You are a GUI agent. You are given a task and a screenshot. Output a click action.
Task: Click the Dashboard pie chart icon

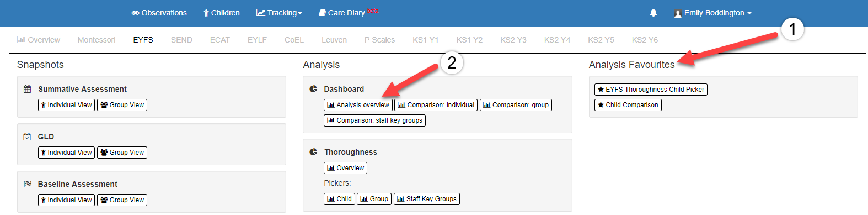coord(313,89)
